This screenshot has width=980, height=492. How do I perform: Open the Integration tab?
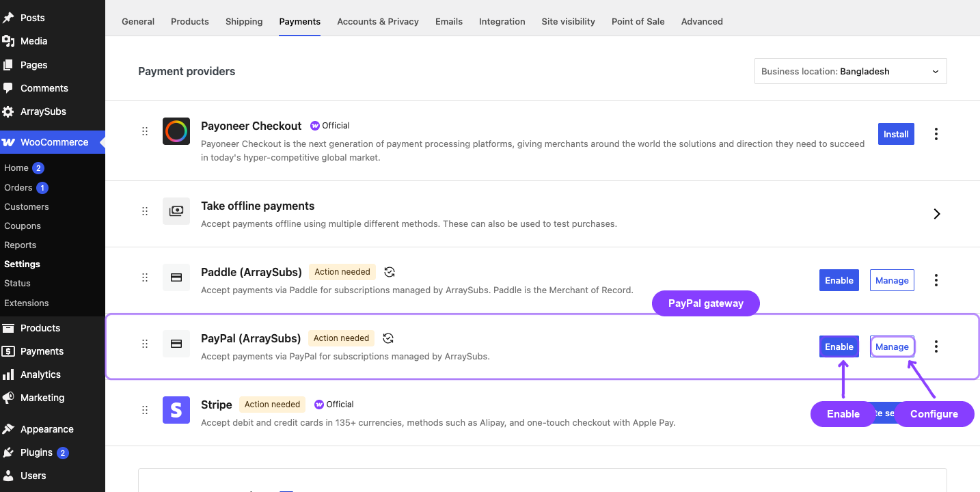(x=502, y=21)
